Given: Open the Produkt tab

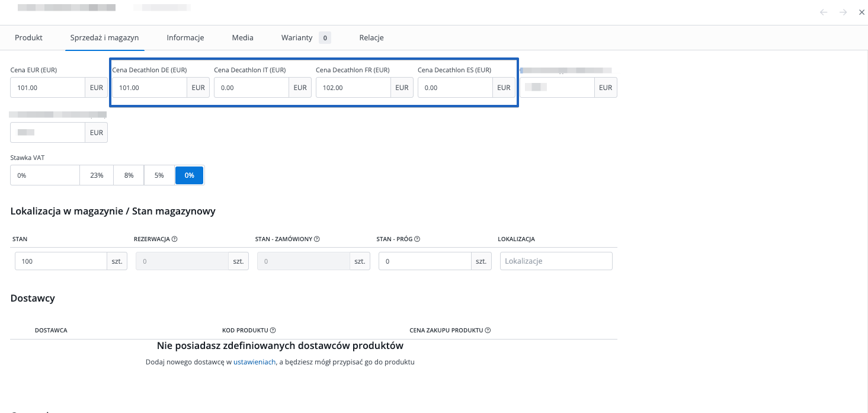Looking at the screenshot, I should [x=28, y=37].
